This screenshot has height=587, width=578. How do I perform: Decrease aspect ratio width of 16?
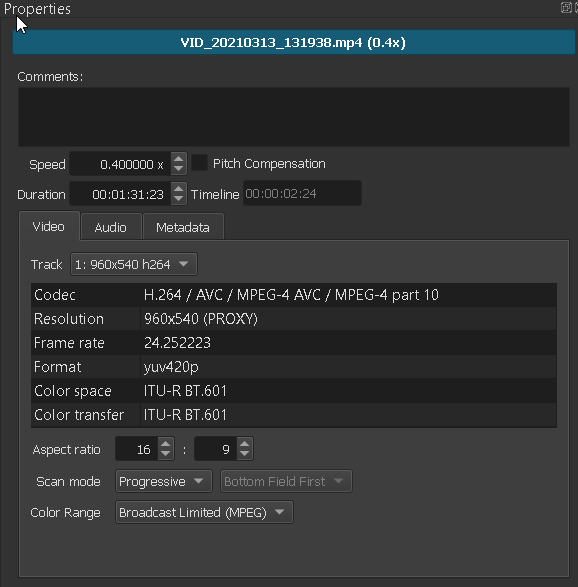(x=166, y=454)
